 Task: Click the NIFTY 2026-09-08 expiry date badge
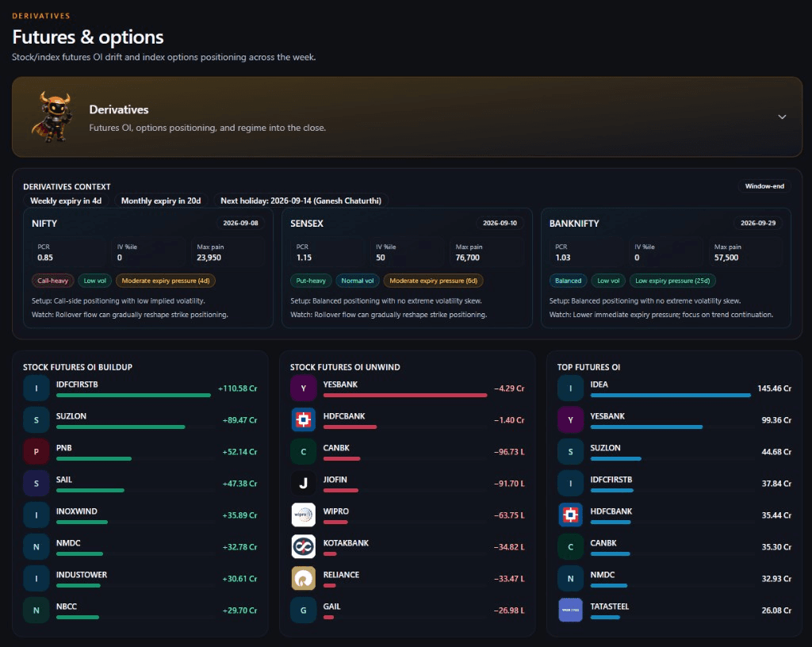pyautogui.click(x=240, y=223)
